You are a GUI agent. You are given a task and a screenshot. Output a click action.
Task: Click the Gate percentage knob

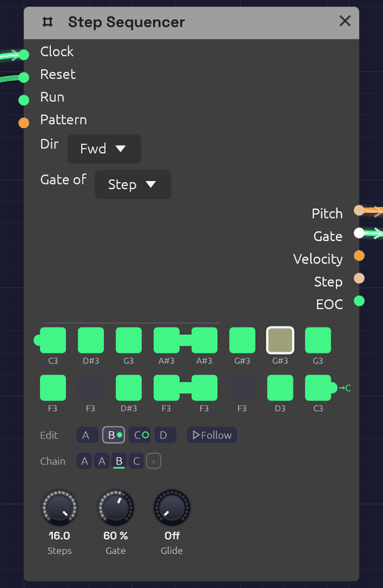coord(115,508)
